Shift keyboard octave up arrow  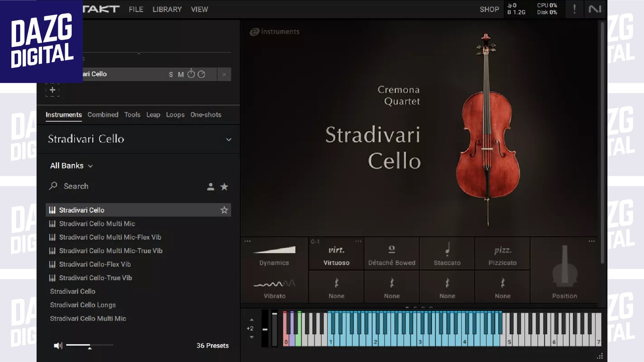252,320
